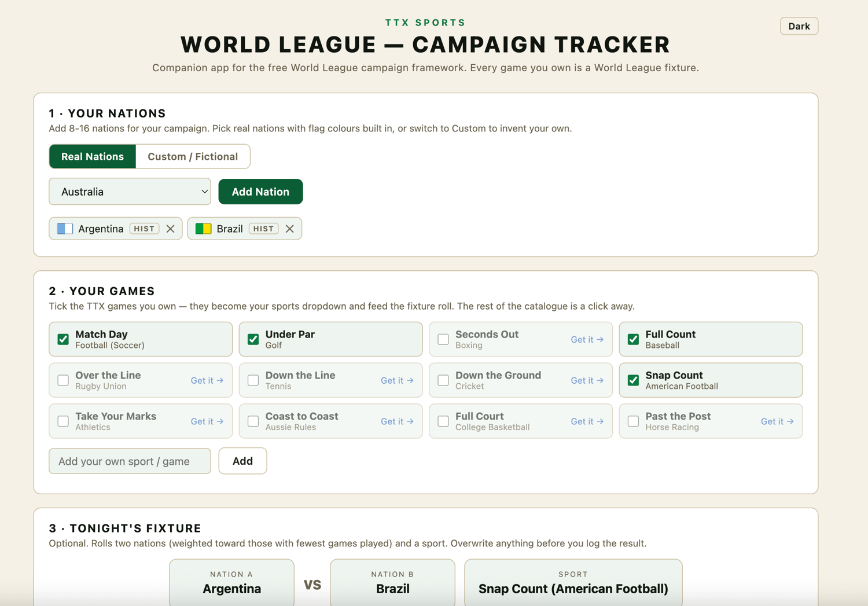Focus the Add your own sport field
The height and width of the screenshot is (606, 868).
[x=130, y=461]
